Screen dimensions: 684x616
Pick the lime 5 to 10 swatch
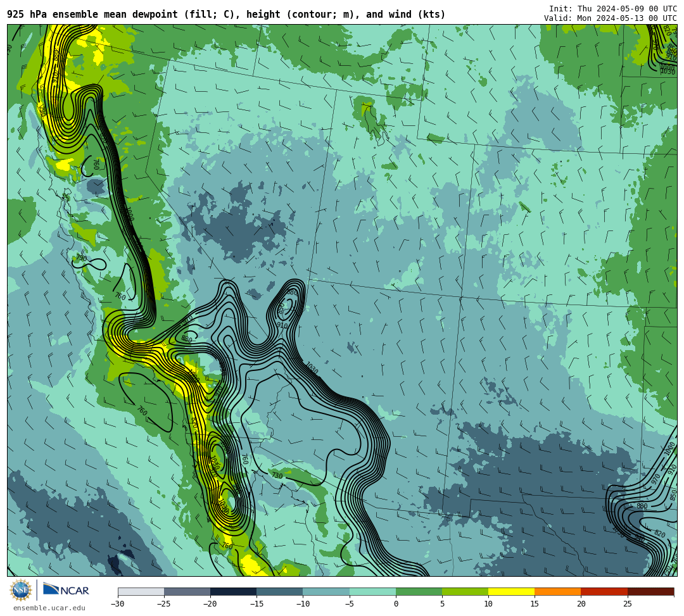tap(465, 591)
